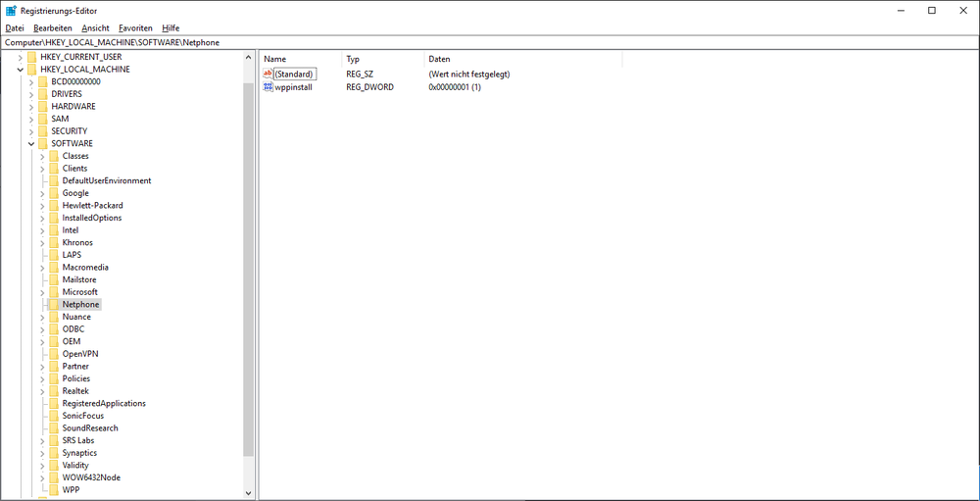Click the registry path address bar
Viewport: 980px width, 501px height.
(x=490, y=43)
